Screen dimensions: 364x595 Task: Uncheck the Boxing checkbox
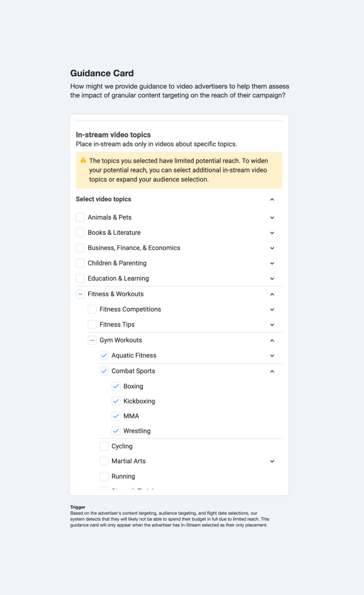116,386
